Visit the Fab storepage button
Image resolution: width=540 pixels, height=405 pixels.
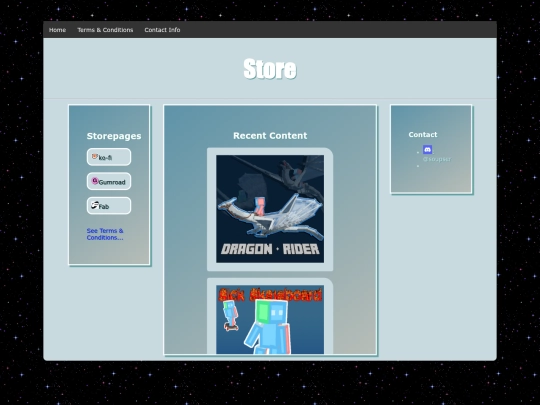click(x=109, y=206)
